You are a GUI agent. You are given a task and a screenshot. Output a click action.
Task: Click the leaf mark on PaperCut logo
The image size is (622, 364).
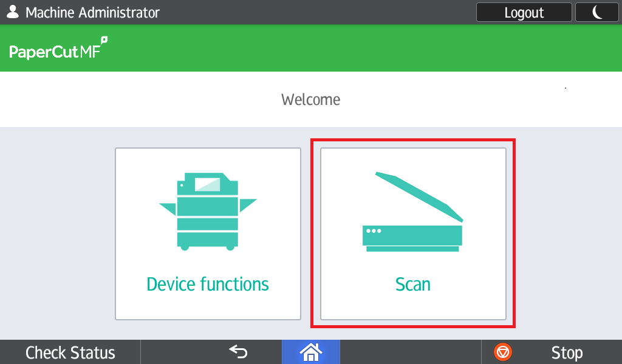(x=104, y=40)
